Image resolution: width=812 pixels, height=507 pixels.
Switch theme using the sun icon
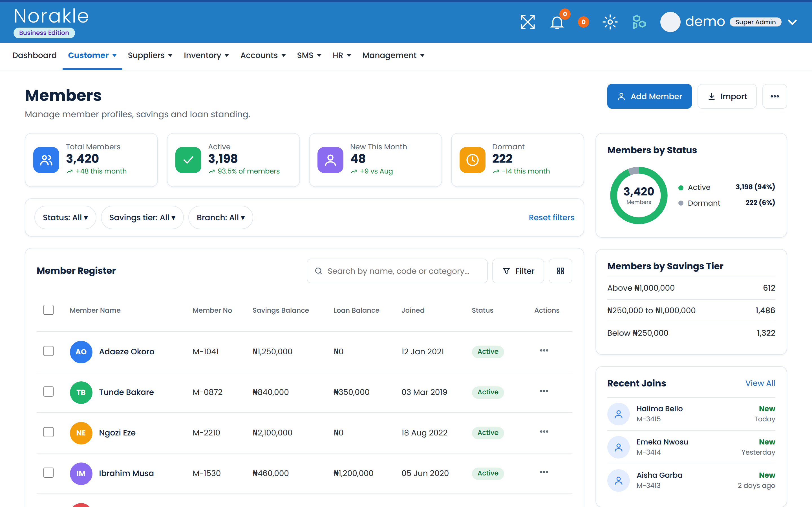coord(610,22)
